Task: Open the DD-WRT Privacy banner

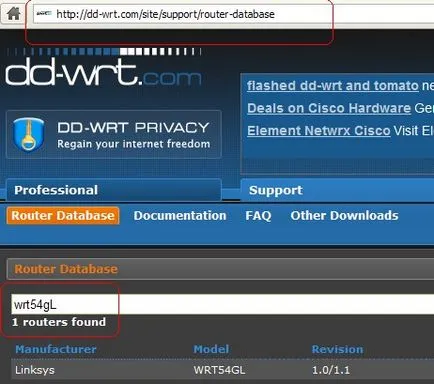Action: click(114, 134)
